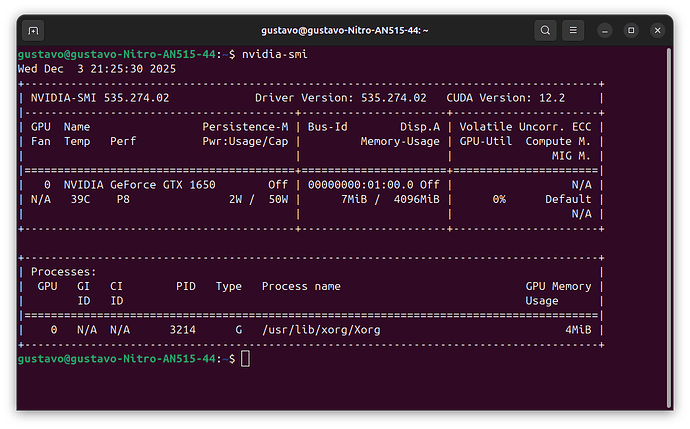
Task: Click the 7MiB / 4096MiB memory usage
Action: coord(389,199)
